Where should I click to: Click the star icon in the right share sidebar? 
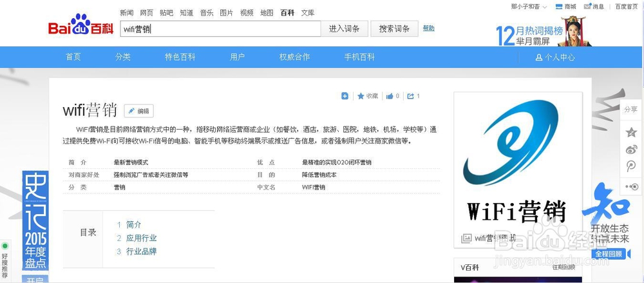pyautogui.click(x=631, y=132)
